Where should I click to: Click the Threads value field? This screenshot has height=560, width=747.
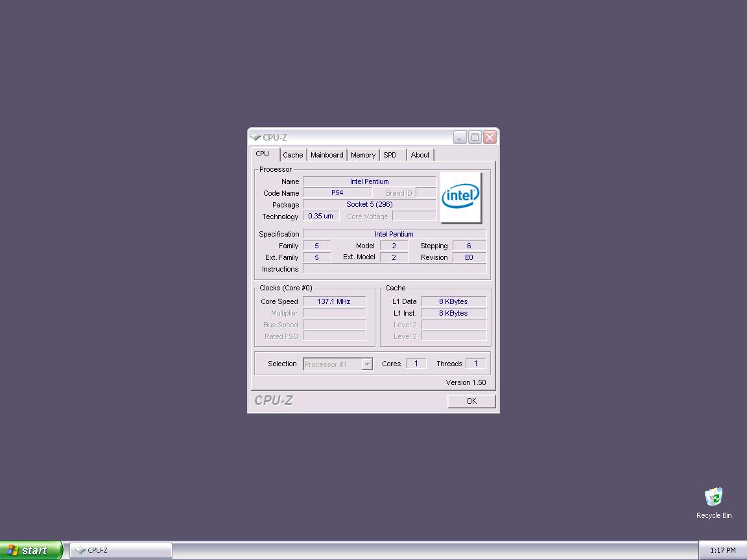[x=475, y=364]
